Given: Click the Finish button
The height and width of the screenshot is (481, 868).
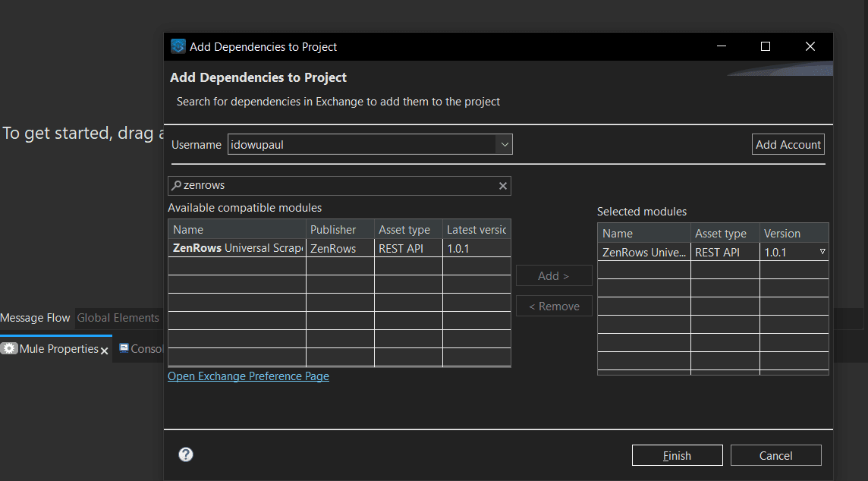Looking at the screenshot, I should coord(677,455).
